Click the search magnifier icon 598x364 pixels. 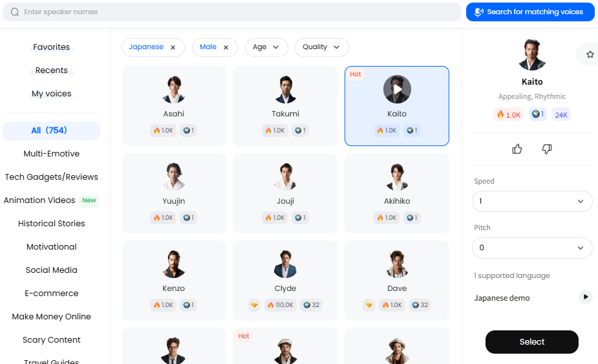(15, 12)
